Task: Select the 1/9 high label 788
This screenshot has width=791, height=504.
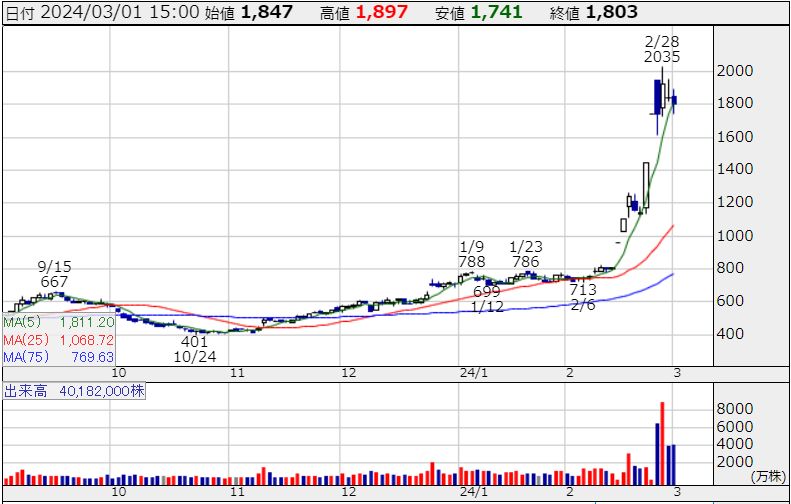Action: click(472, 262)
